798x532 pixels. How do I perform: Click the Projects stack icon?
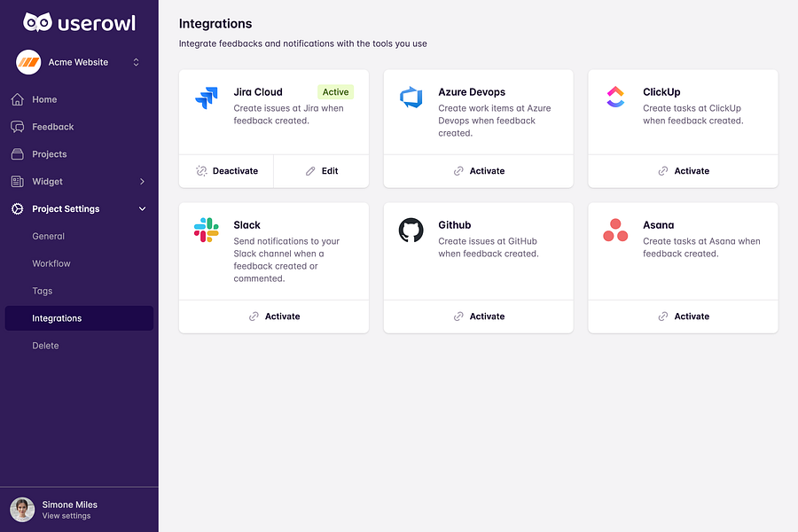pos(18,154)
